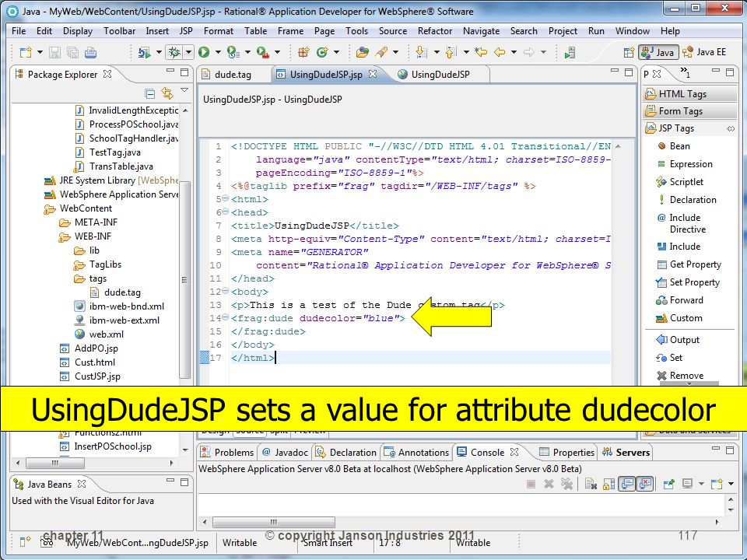Viewport: 747px width, 560px height.
Task: Open the Package Explorer view menu triangle
Action: tap(184, 90)
